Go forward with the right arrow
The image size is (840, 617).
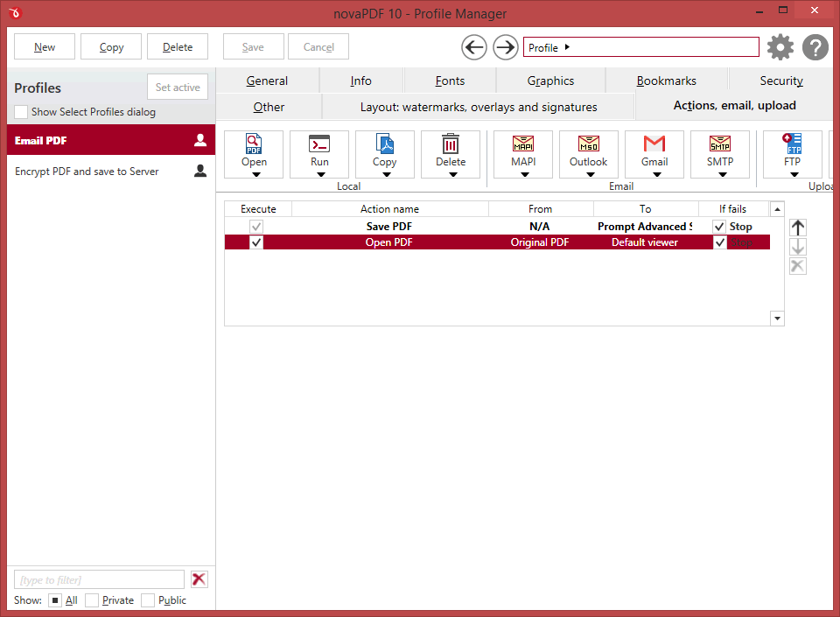[505, 47]
